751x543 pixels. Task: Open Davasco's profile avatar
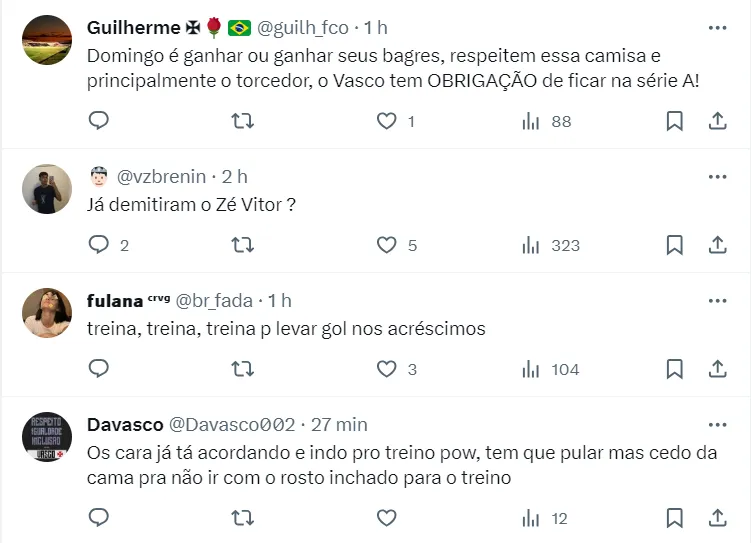click(47, 438)
